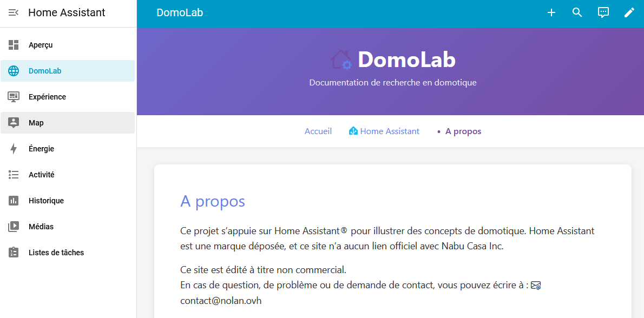
Task: Click the Activité list icon
Action: (x=14, y=175)
